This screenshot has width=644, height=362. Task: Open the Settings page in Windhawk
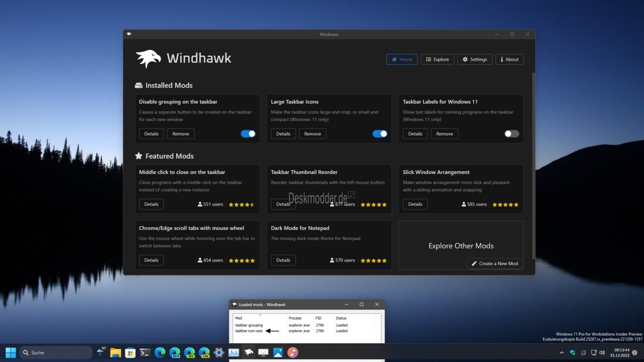(x=475, y=59)
